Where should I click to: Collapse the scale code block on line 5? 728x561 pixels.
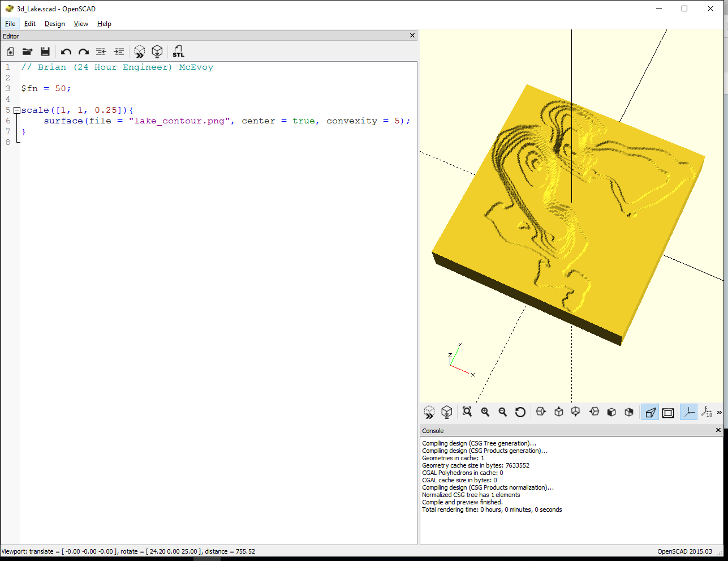[x=16, y=110]
